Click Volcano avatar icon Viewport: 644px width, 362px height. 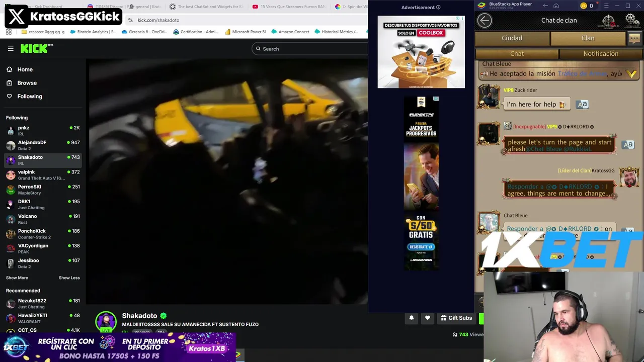[11, 219]
